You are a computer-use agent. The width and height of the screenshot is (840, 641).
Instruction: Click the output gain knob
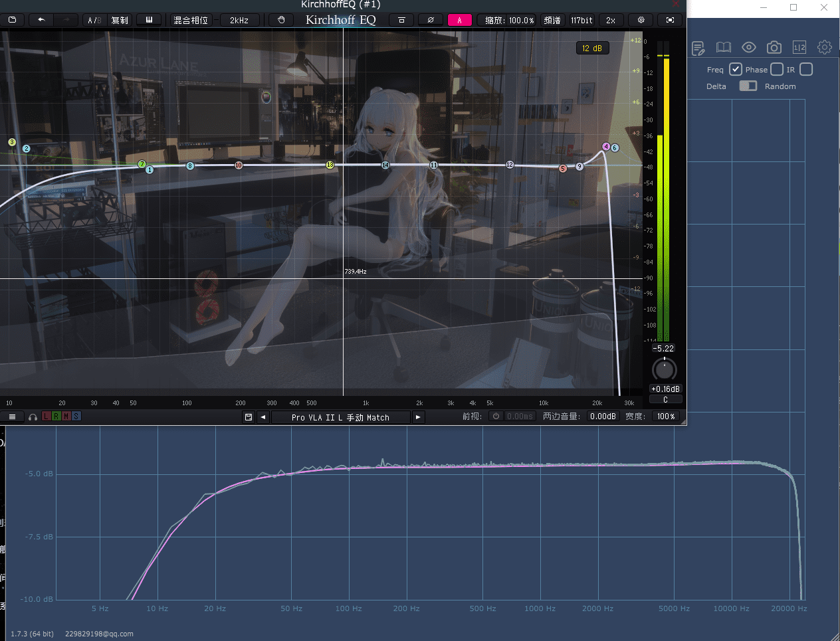pos(664,369)
